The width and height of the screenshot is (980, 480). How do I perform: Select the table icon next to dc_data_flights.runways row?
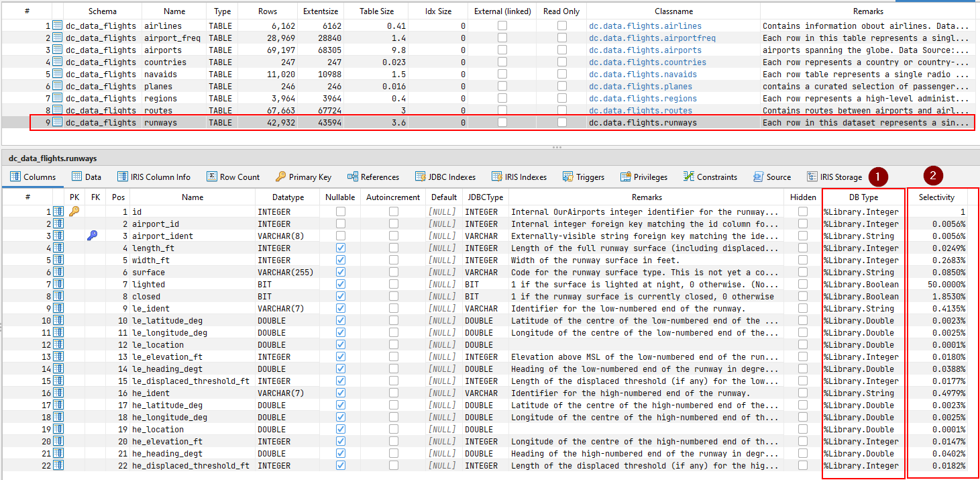58,122
